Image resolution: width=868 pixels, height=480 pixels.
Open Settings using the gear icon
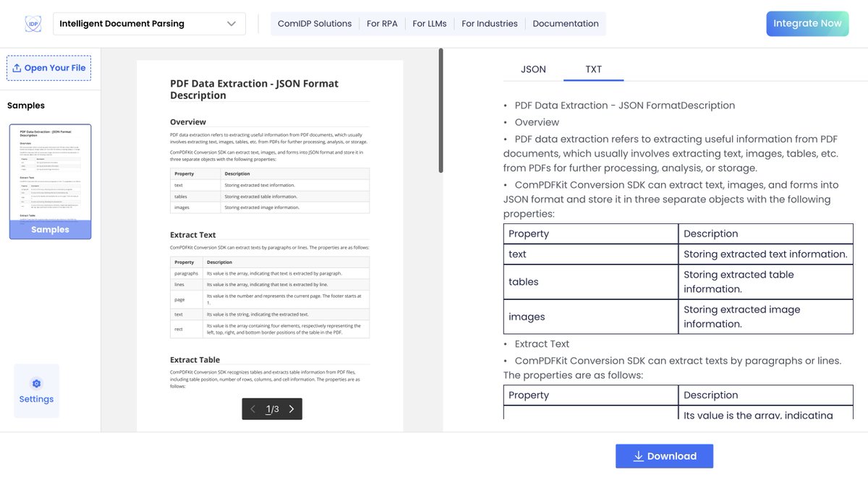coord(36,384)
